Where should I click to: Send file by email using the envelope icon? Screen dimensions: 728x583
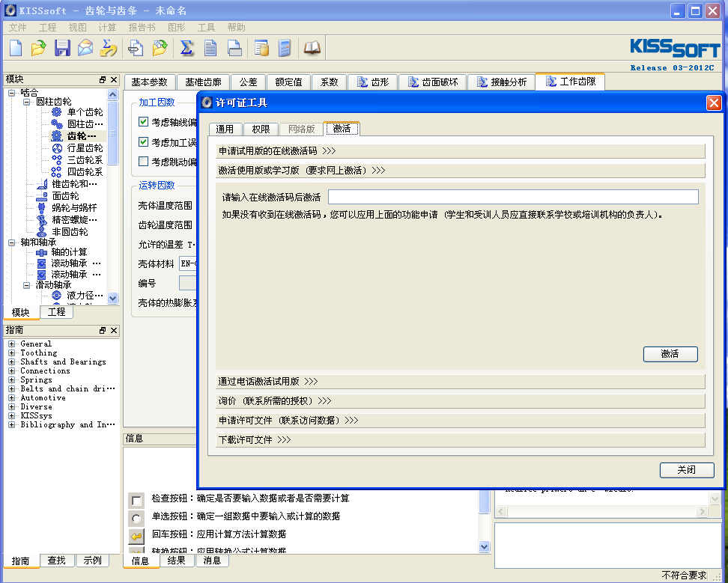[85, 48]
